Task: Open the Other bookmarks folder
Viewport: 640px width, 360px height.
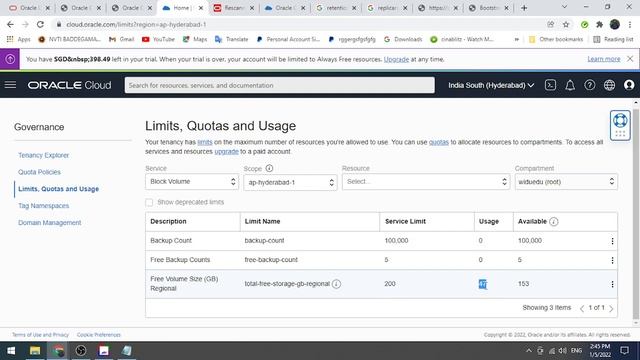Action: click(556, 39)
